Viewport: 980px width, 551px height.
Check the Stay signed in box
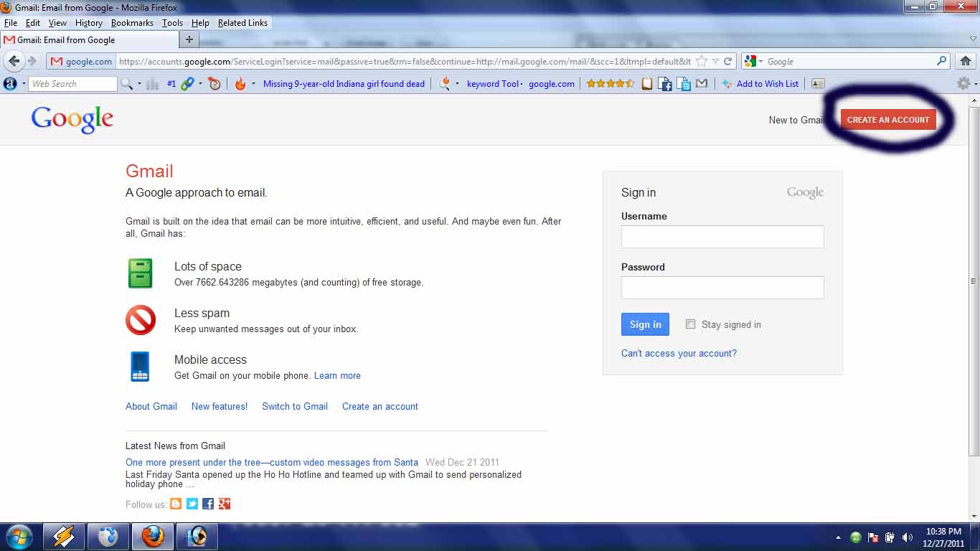pyautogui.click(x=690, y=324)
